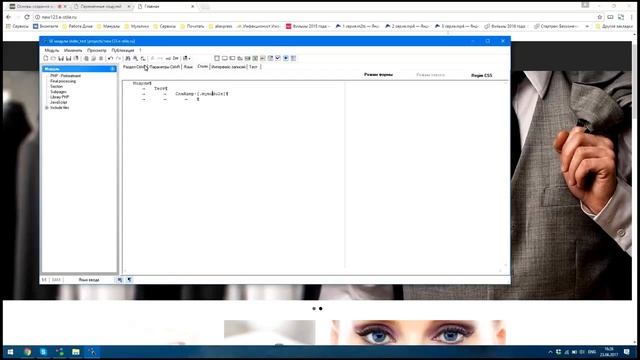Viewport: 640px width, 360px height.
Task: Click the eyes image thumbnail on webpage
Action: tap(418, 332)
